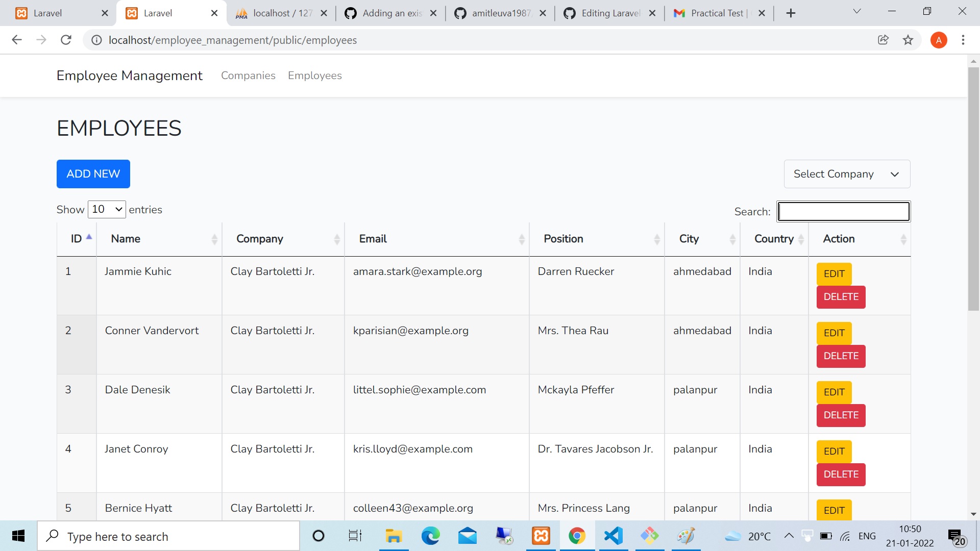Click the view site information icon
980x551 pixels.
(x=96, y=40)
